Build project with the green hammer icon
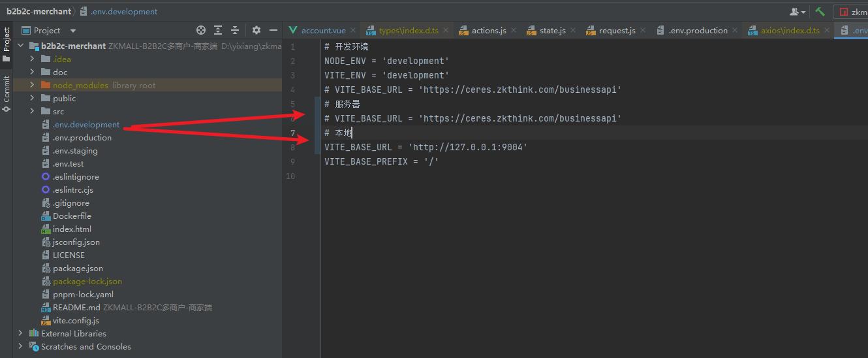868x358 pixels. pyautogui.click(x=820, y=12)
